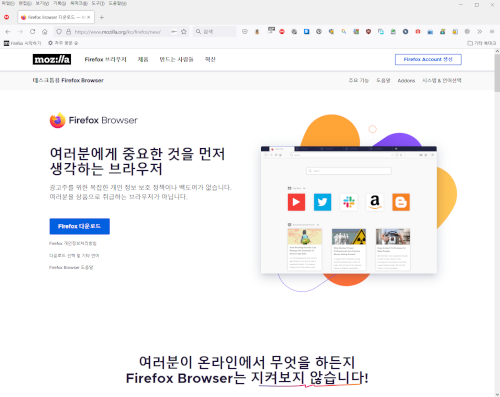Bookmark this page with the star
This screenshot has height=397, width=500.
click(x=184, y=32)
